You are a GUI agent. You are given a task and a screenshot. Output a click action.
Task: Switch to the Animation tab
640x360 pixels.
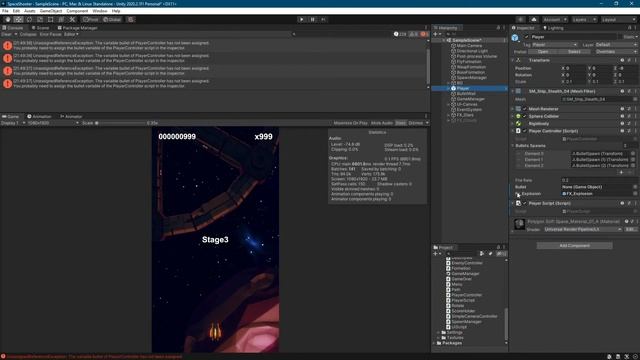39,116
